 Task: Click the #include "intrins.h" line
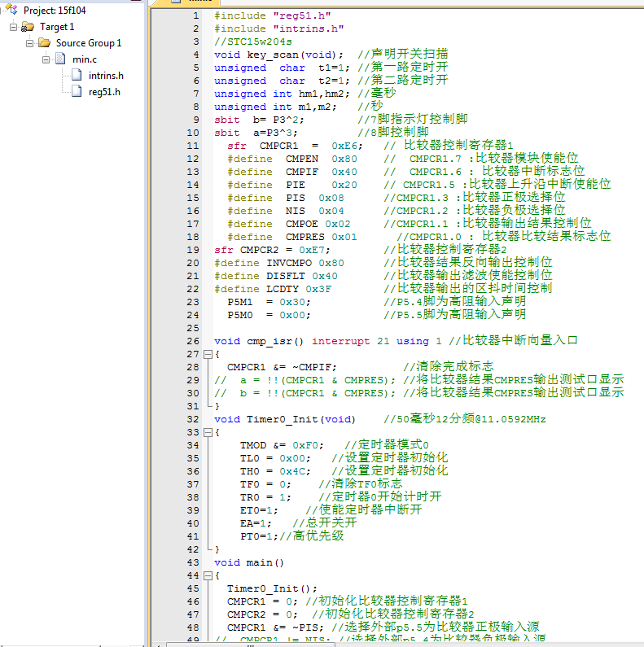[x=278, y=28]
